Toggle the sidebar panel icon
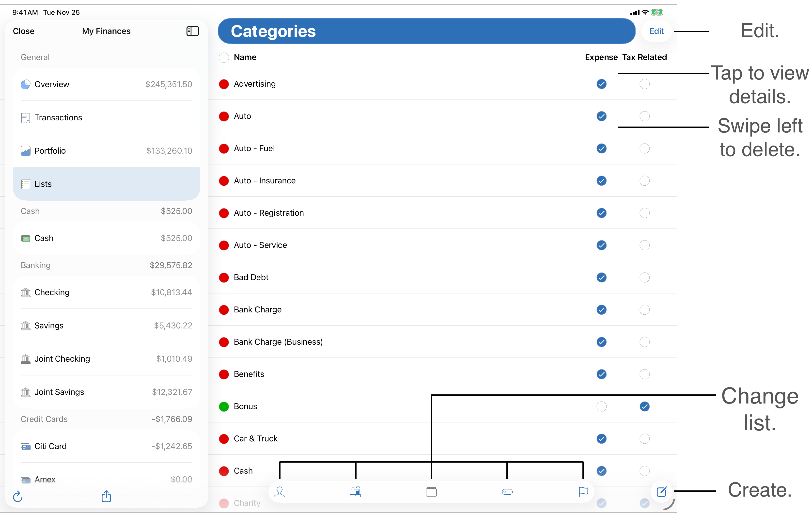 193,31
